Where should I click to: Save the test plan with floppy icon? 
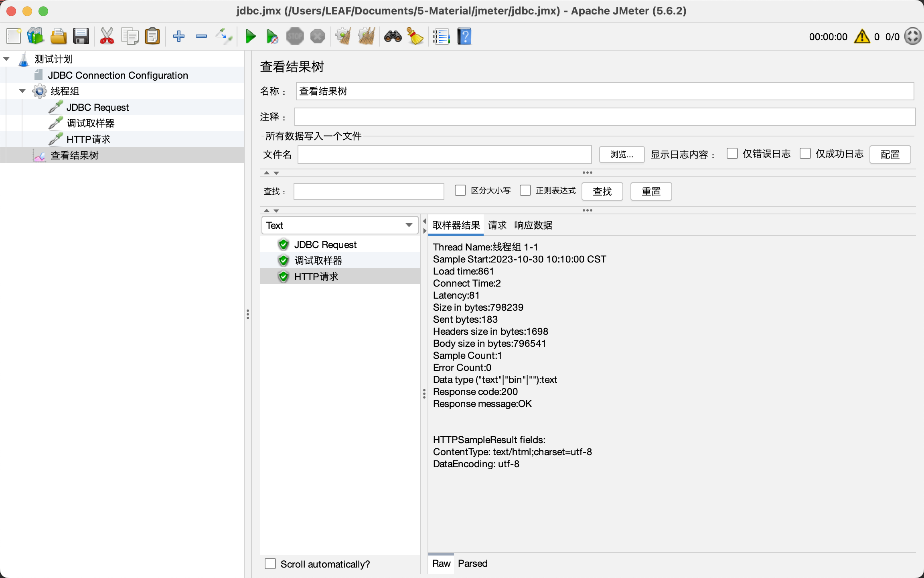[x=81, y=37]
